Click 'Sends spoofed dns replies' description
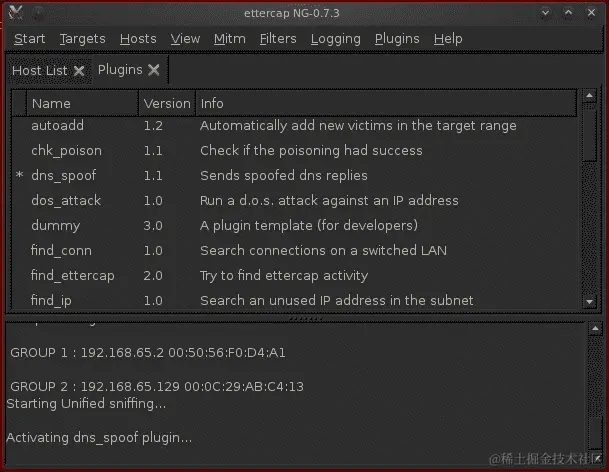 284,176
